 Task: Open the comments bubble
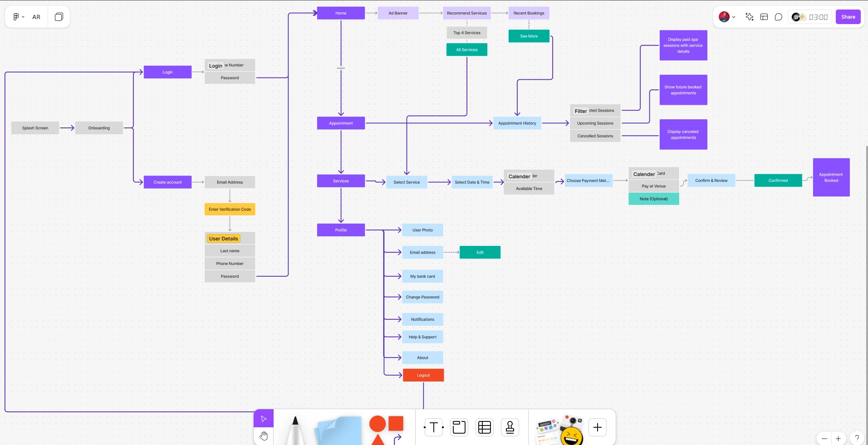point(779,17)
